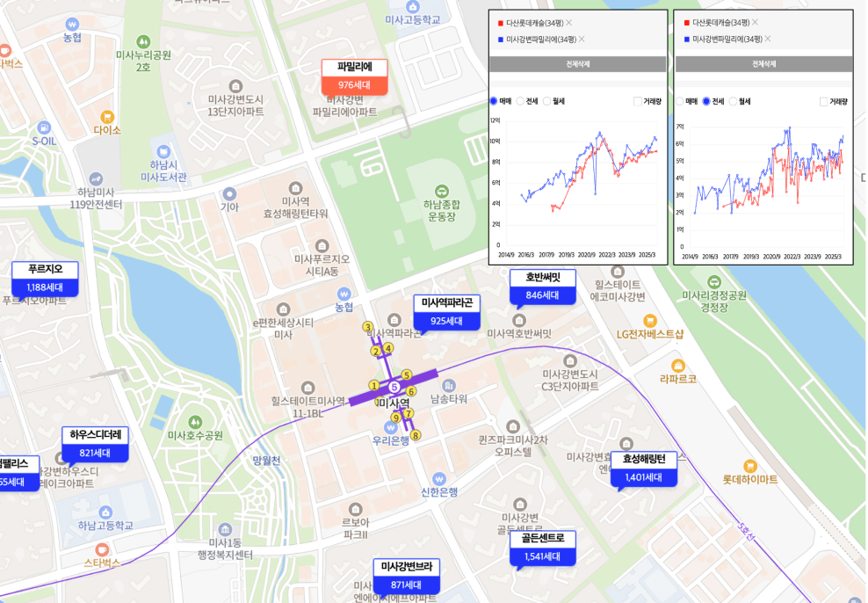Click the 하남시 미사도서관 library icon
The height and width of the screenshot is (603, 868).
pos(163,149)
